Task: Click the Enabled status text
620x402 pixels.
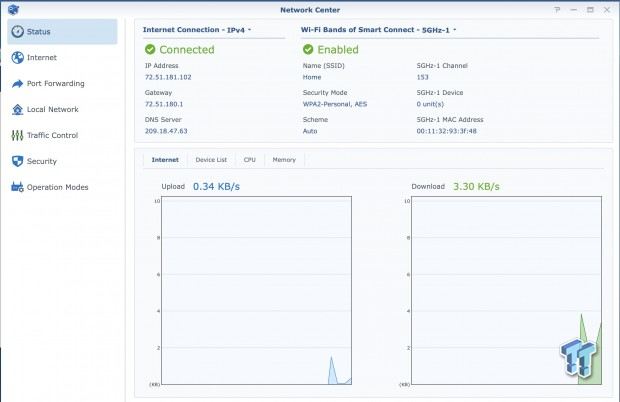Action: (x=338, y=50)
